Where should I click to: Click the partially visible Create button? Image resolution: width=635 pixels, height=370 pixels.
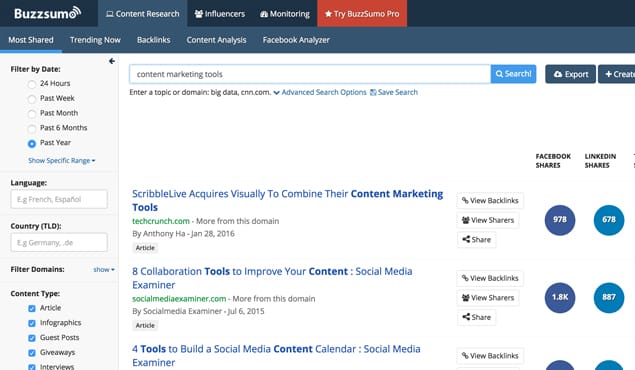coord(617,74)
